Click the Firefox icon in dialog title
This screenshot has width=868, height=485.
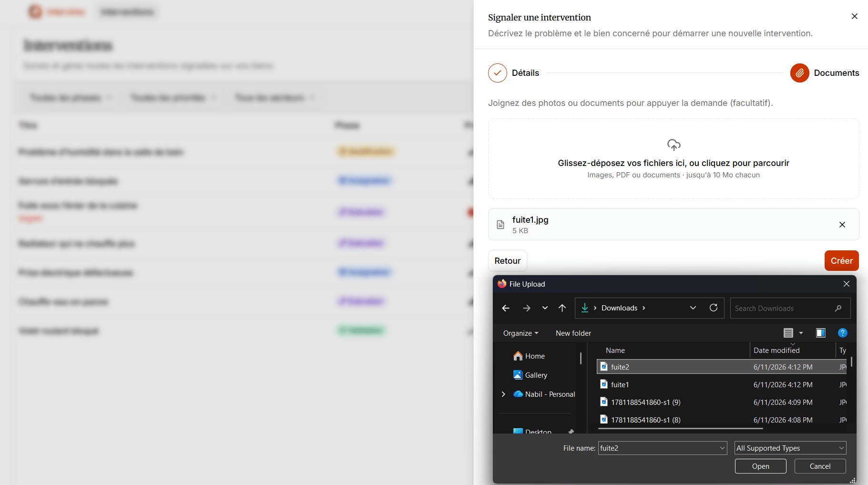[x=501, y=284]
